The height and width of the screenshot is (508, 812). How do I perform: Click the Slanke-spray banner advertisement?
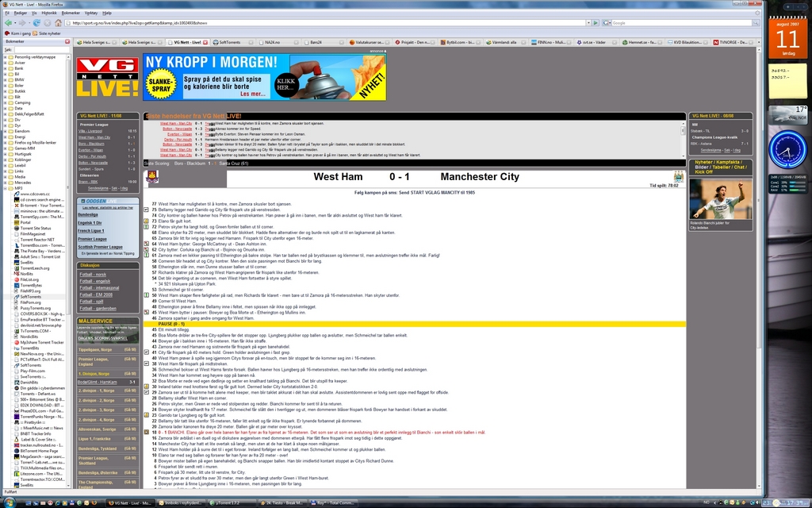(x=265, y=77)
